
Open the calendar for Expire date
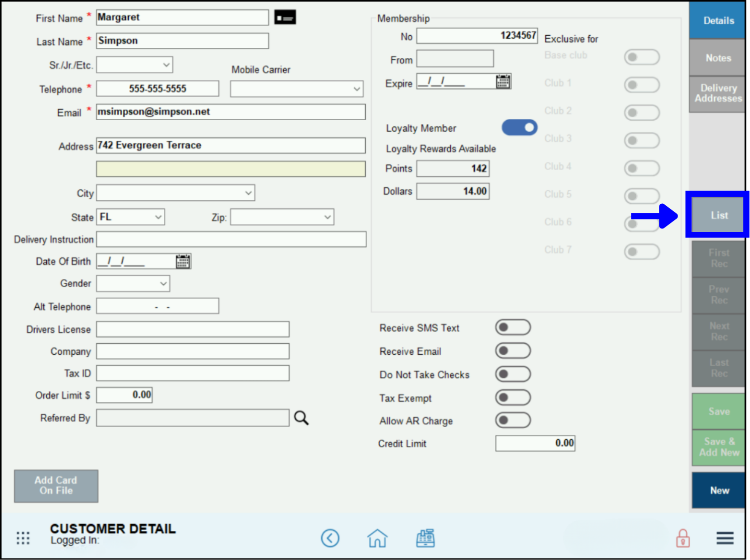coord(504,81)
